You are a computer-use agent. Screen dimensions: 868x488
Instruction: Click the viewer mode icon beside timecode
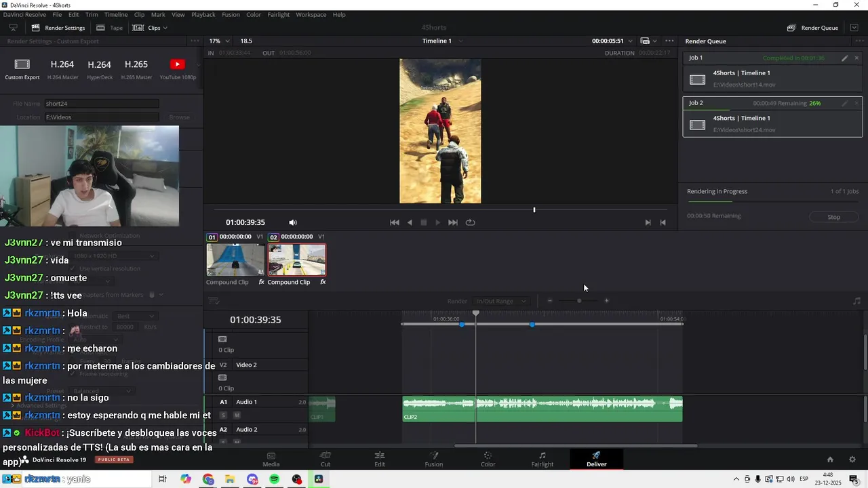pyautogui.click(x=645, y=41)
